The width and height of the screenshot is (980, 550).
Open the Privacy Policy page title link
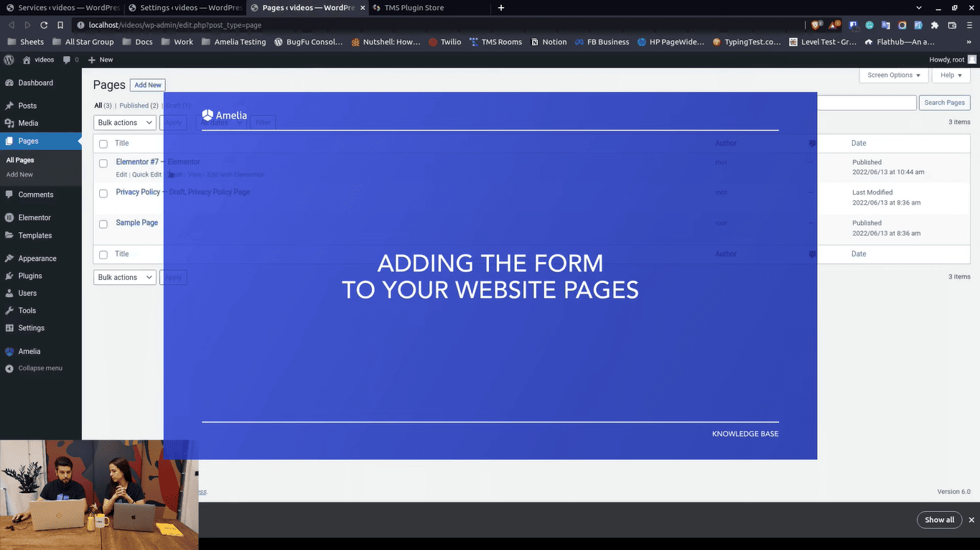pyautogui.click(x=138, y=192)
